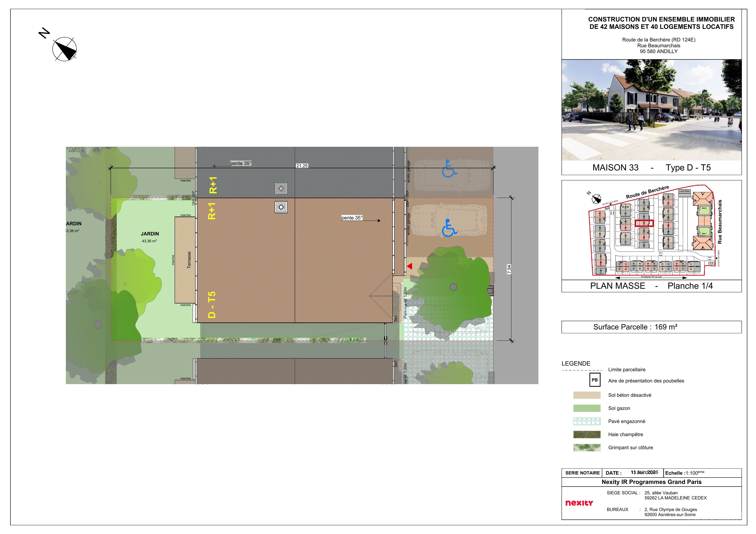Viewport: 756px width, 534px height.
Task: Click the yellow 'R+1' label on the brown roof
Action: click(x=212, y=211)
